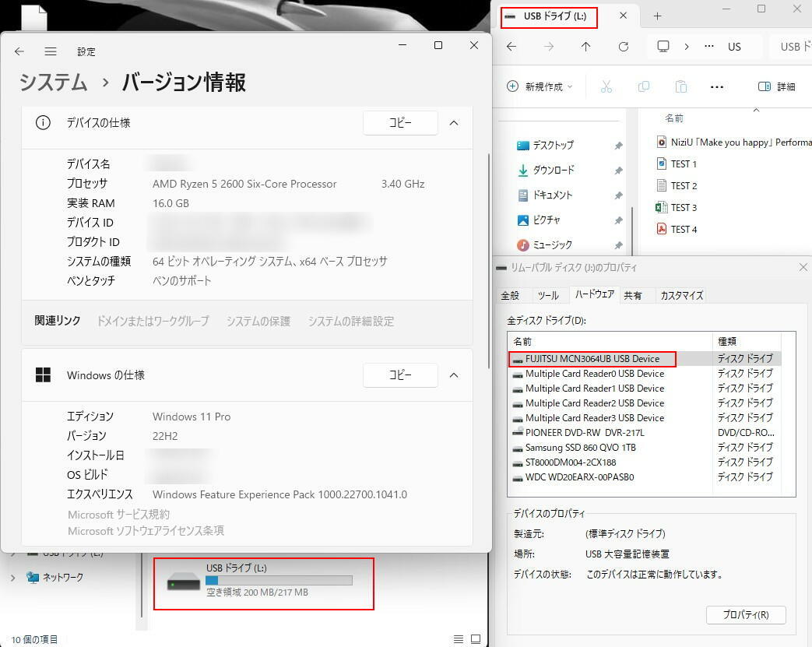Open the Explorer toolbar more options menu
Viewport: 812px width, 647px height.
[717, 86]
